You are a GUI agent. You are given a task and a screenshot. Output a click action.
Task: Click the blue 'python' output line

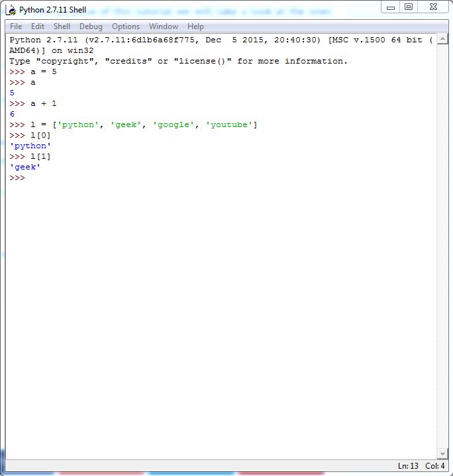click(x=30, y=146)
